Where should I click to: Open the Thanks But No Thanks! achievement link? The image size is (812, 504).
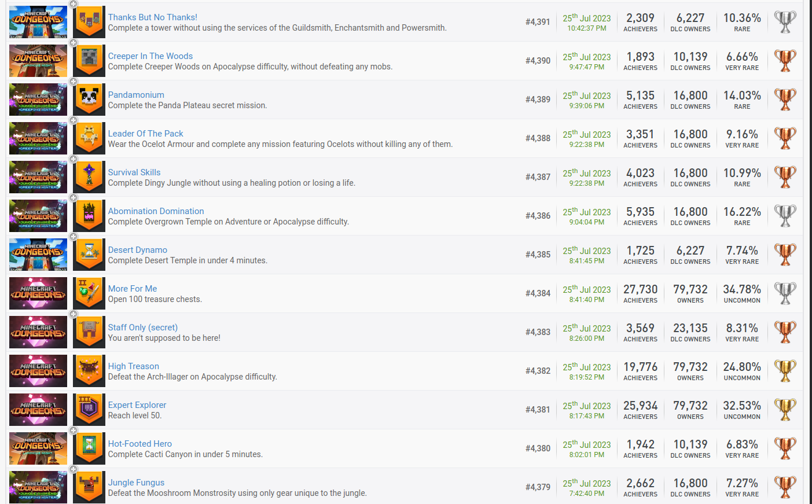pos(152,17)
